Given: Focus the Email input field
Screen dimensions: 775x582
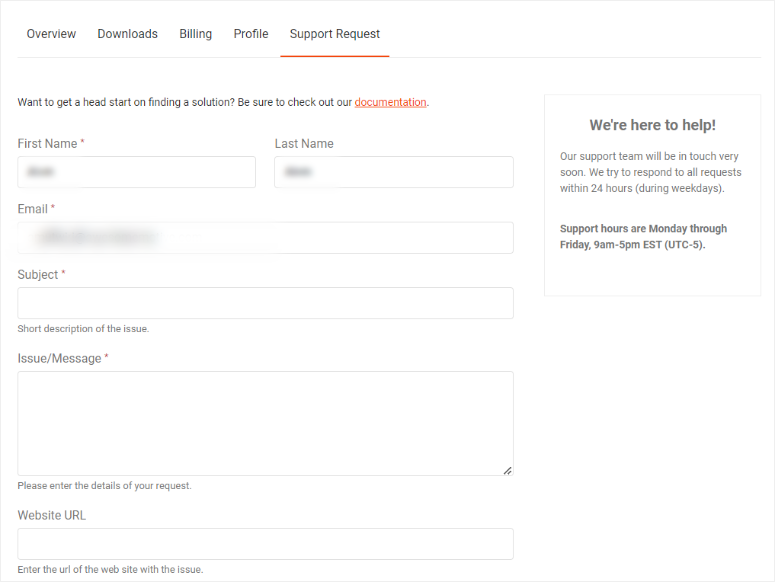Looking at the screenshot, I should [265, 238].
